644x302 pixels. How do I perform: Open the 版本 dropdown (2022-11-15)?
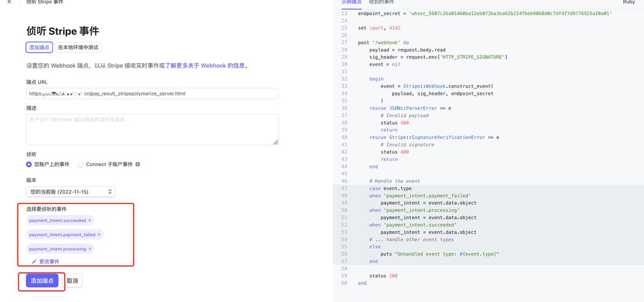pyautogui.click(x=70, y=192)
